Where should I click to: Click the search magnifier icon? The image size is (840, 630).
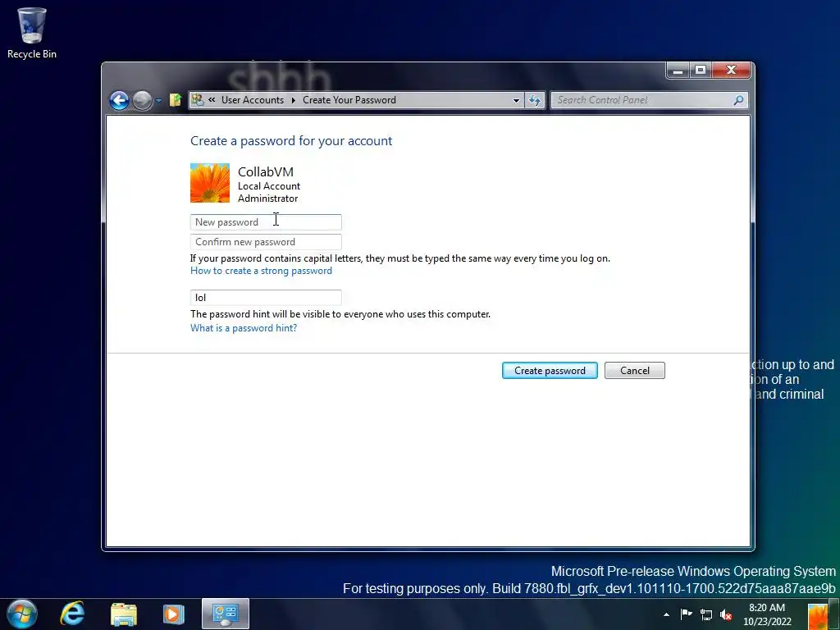(x=739, y=99)
